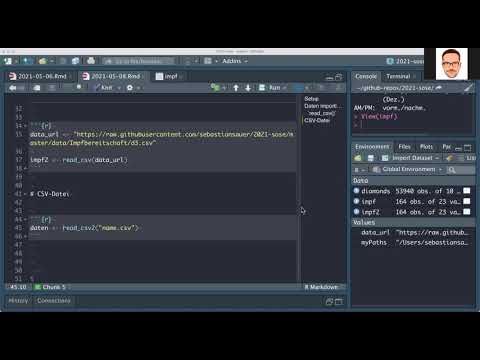
Task: Click the Open File folder icon
Action: (x=42, y=61)
